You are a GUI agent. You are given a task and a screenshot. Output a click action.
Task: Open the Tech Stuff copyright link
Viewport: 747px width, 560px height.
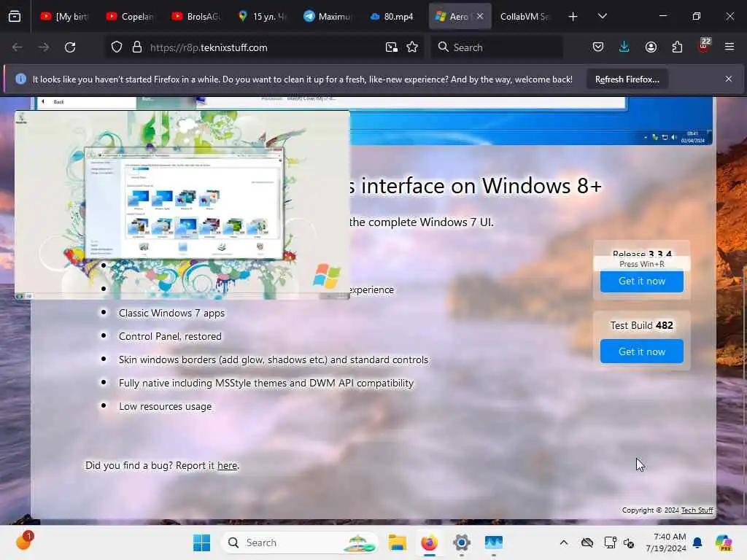697,510
